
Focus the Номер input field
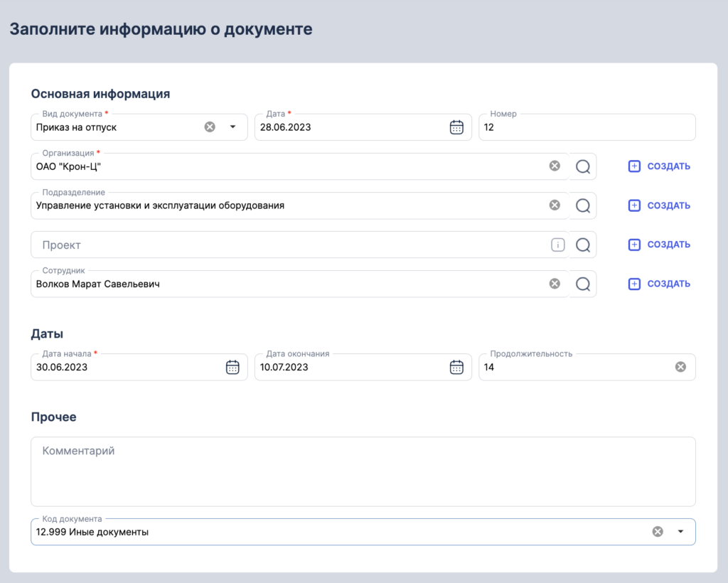pos(587,127)
